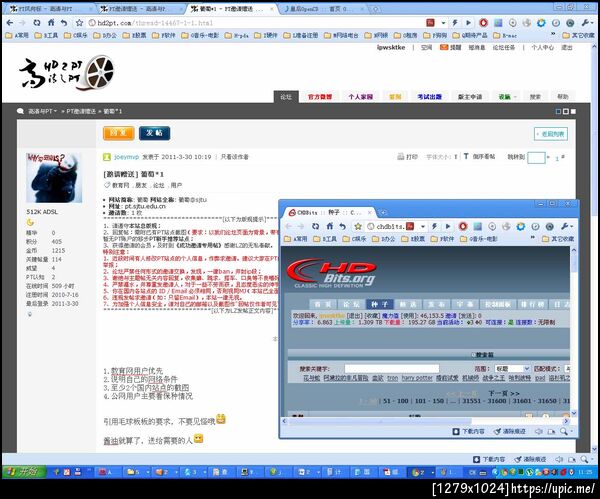The height and width of the screenshot is (499, 600).
Task: Open zoom dropdown arrow in main status bar
Action: click(592, 459)
